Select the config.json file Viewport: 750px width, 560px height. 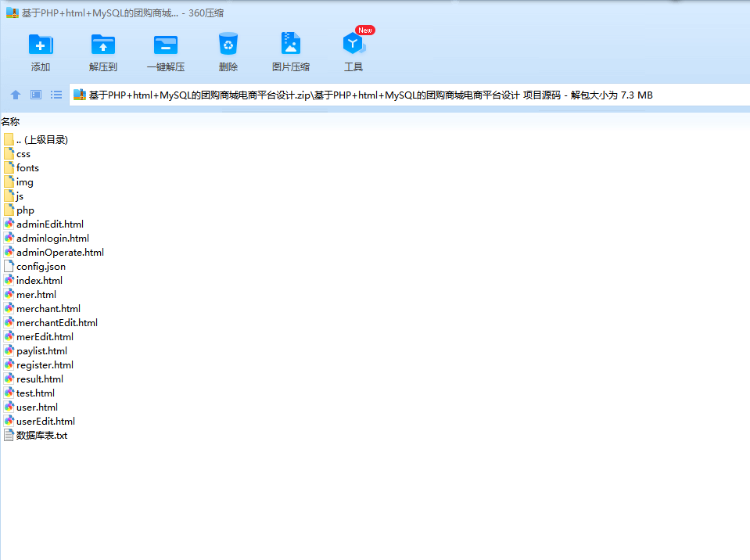pos(34,267)
